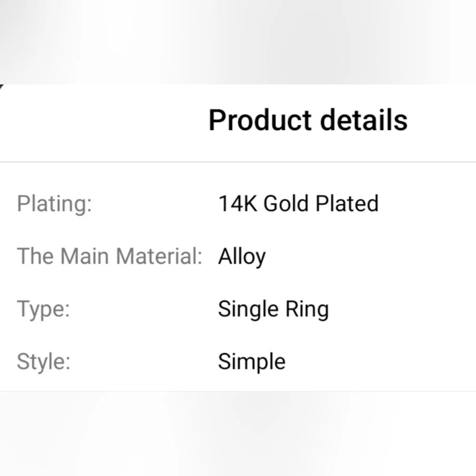Click the word details in the heading
This screenshot has height=476, width=476.
tap(364, 120)
